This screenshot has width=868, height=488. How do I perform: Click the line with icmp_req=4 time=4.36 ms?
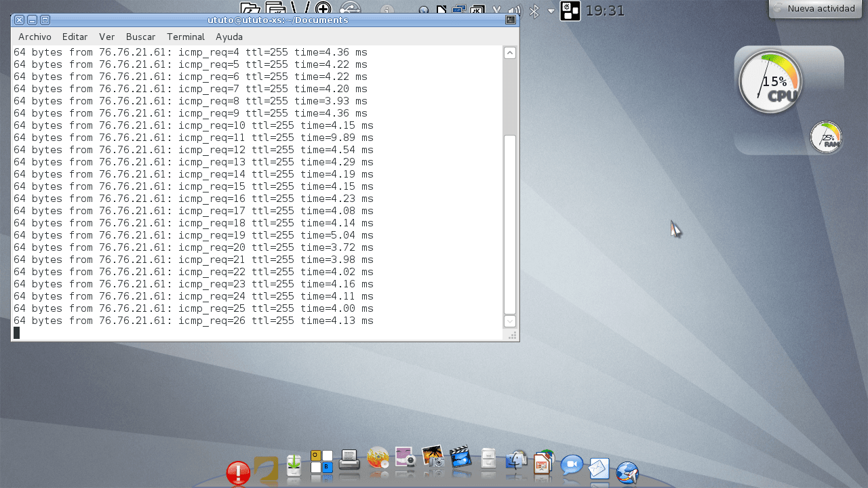191,52
